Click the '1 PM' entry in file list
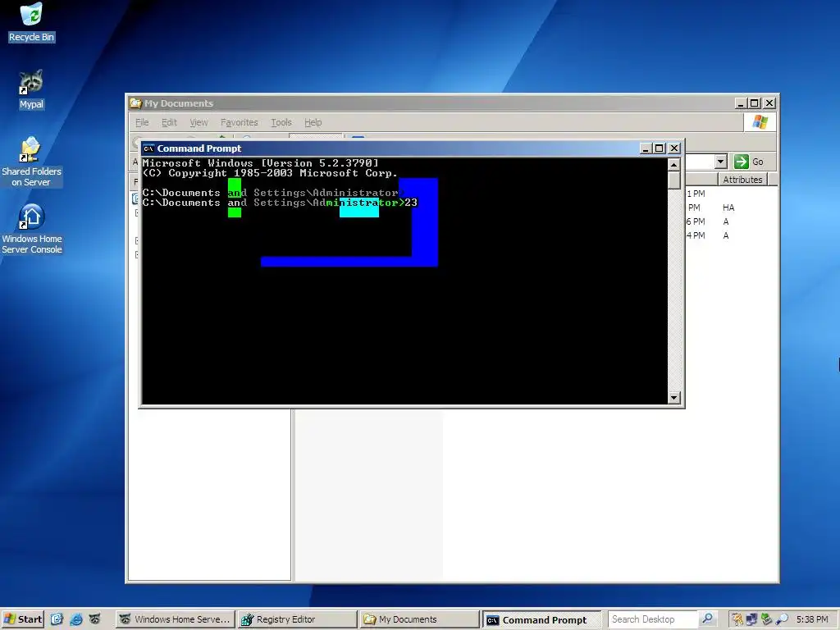Viewport: 840px width, 630px height. (x=696, y=194)
